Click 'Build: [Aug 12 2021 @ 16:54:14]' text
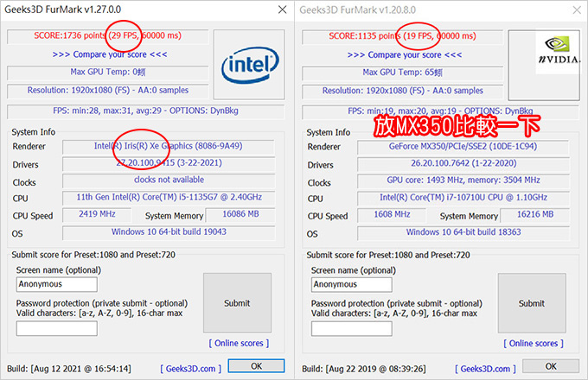The image size is (588, 380). coord(69,369)
